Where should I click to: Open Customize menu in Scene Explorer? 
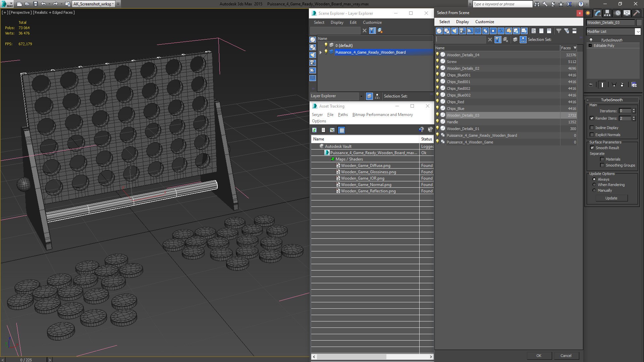372,22
